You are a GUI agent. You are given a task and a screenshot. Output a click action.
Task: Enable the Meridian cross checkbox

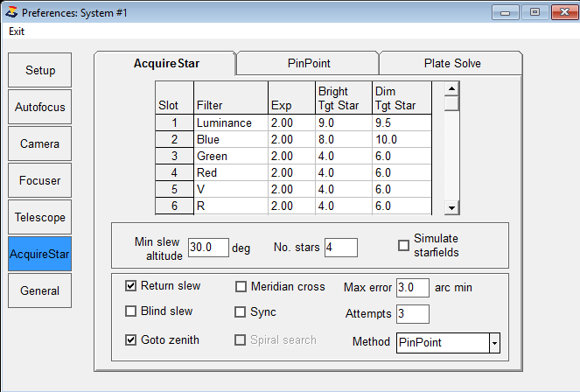pyautogui.click(x=241, y=287)
